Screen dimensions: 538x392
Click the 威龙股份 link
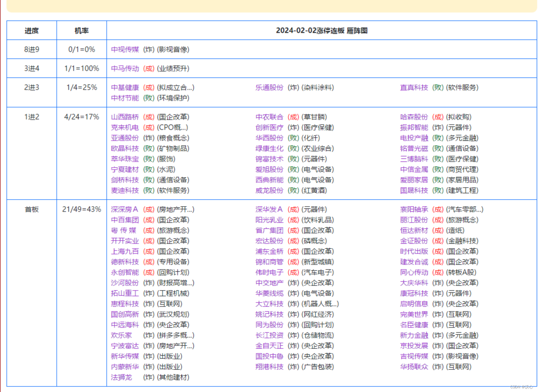tap(269, 191)
